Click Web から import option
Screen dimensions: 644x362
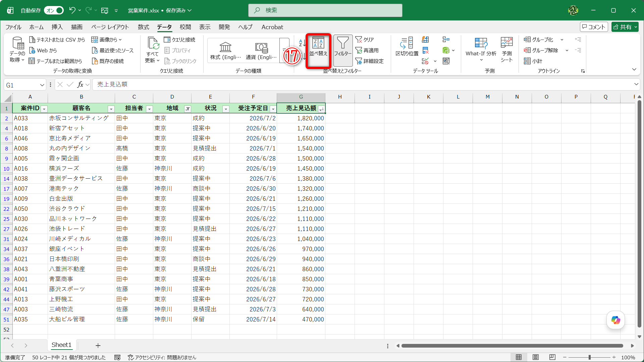[43, 50]
